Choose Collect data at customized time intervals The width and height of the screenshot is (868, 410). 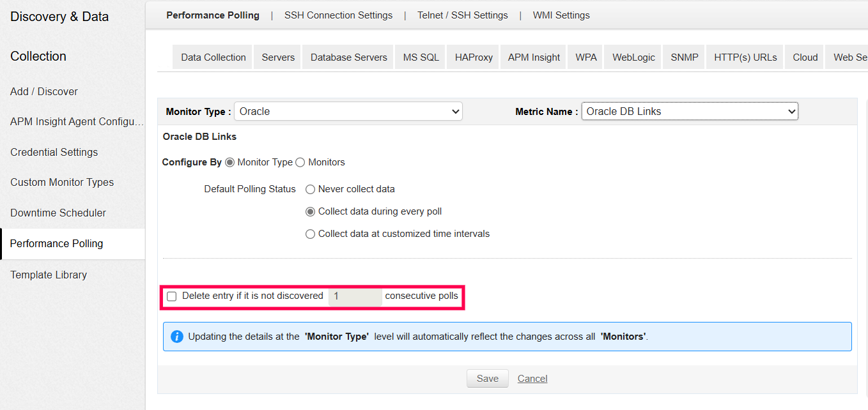[x=311, y=234]
